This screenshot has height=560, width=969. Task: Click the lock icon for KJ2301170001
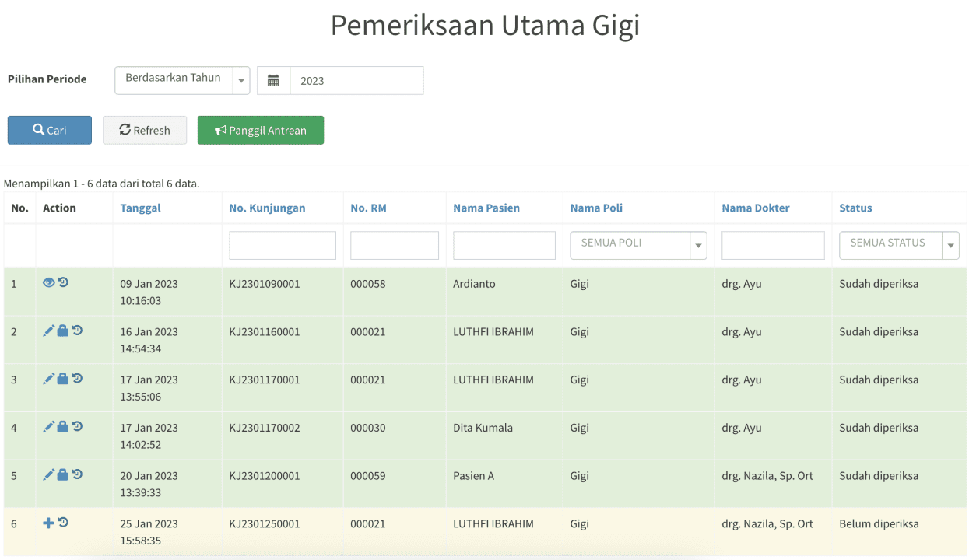coord(62,379)
